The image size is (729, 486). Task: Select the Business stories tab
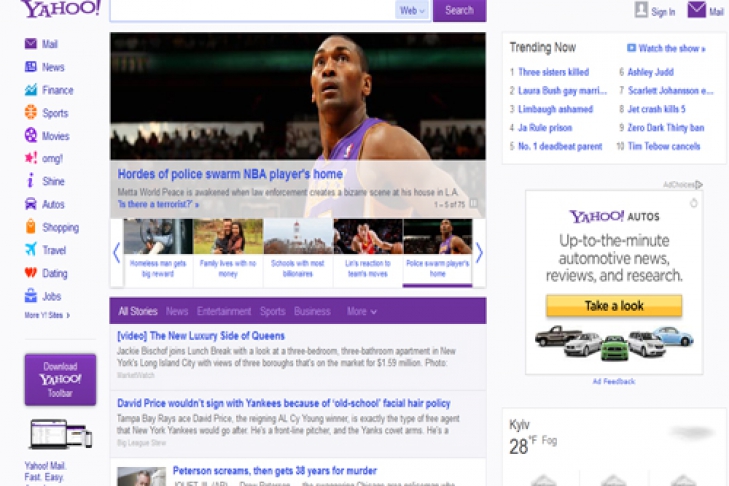click(312, 311)
